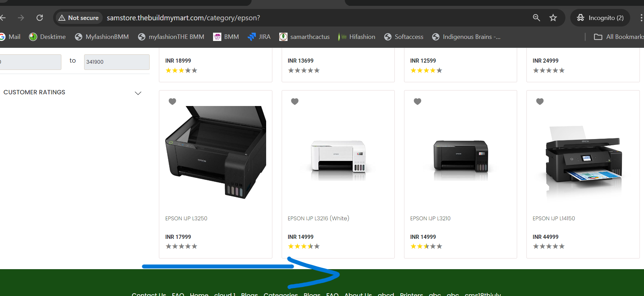
Task: Open the Softaccess bookmark
Action: tap(404, 37)
